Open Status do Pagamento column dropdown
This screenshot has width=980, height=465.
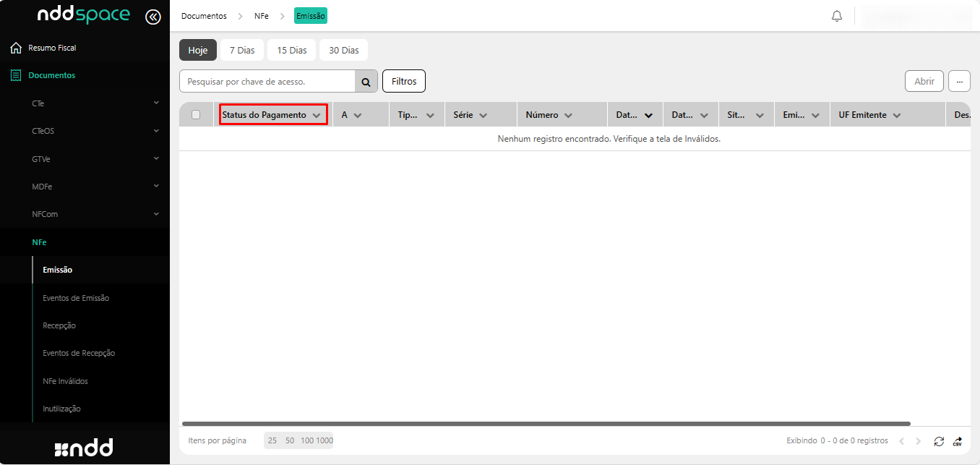(x=317, y=115)
